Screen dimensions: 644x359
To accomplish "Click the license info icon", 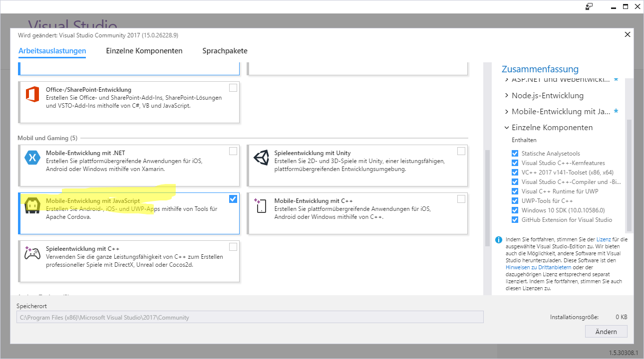I will pyautogui.click(x=498, y=240).
